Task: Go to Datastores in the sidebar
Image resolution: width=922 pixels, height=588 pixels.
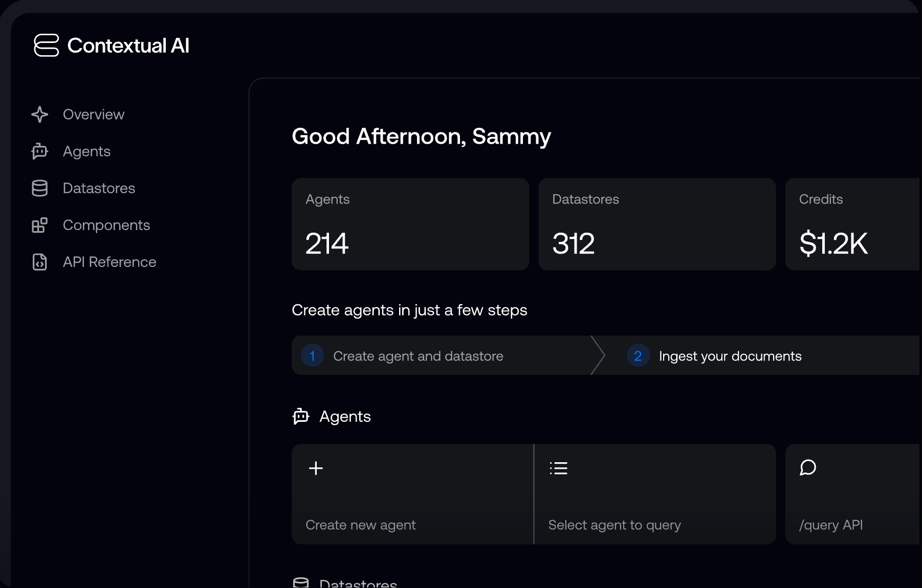Action: (99, 188)
